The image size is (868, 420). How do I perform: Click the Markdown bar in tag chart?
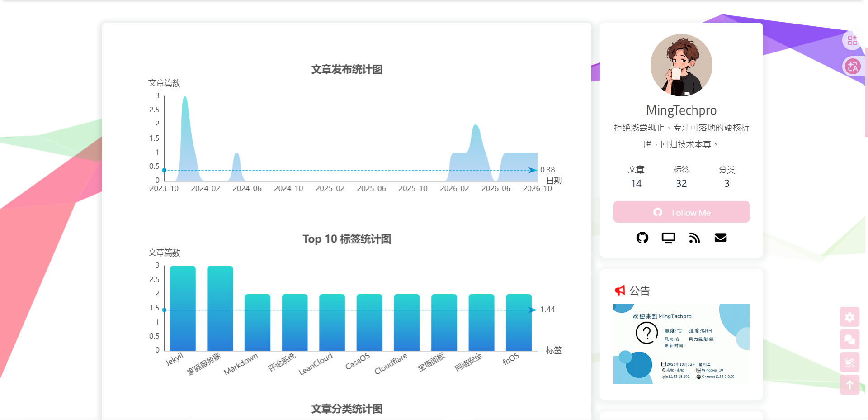[x=257, y=322]
